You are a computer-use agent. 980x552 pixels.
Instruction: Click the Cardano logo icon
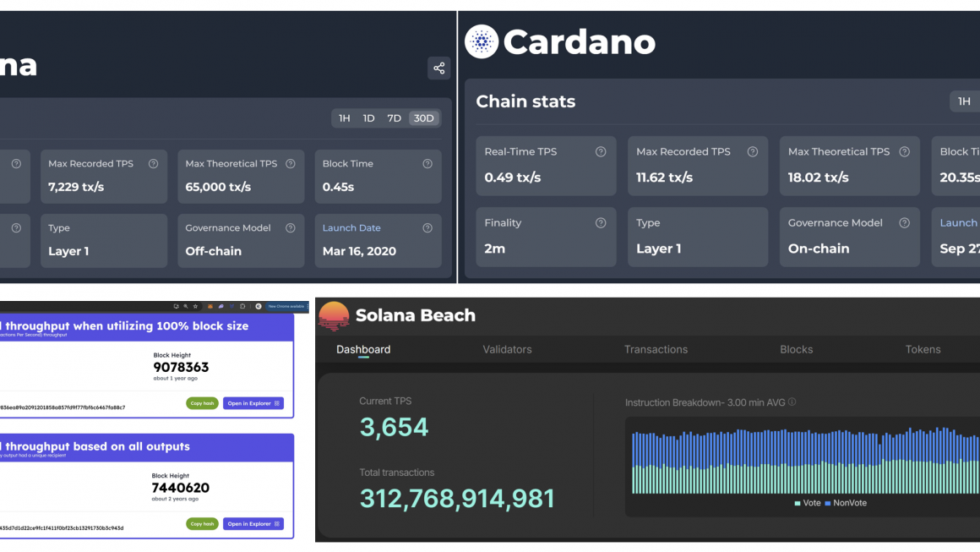pyautogui.click(x=482, y=42)
